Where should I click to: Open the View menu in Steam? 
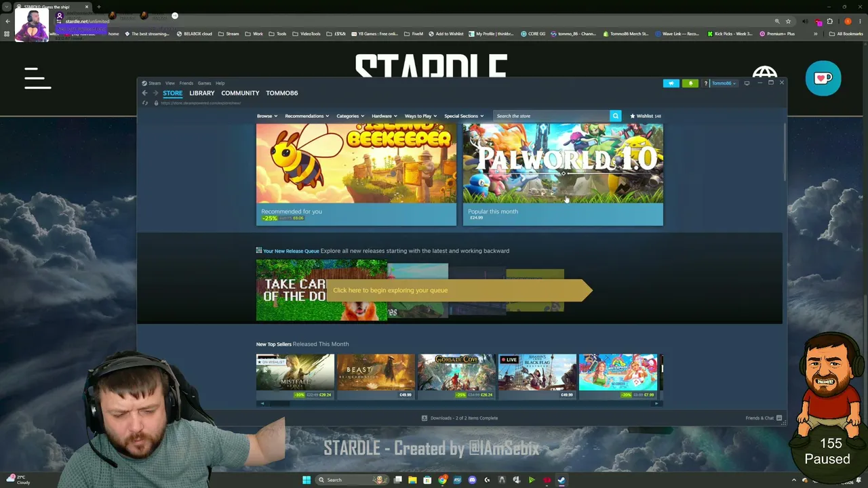click(170, 83)
